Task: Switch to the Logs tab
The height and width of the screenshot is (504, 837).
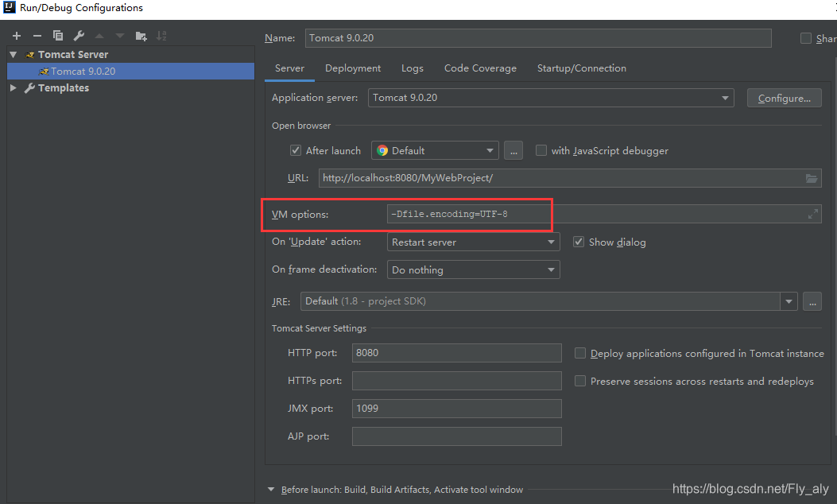Action: [412, 68]
